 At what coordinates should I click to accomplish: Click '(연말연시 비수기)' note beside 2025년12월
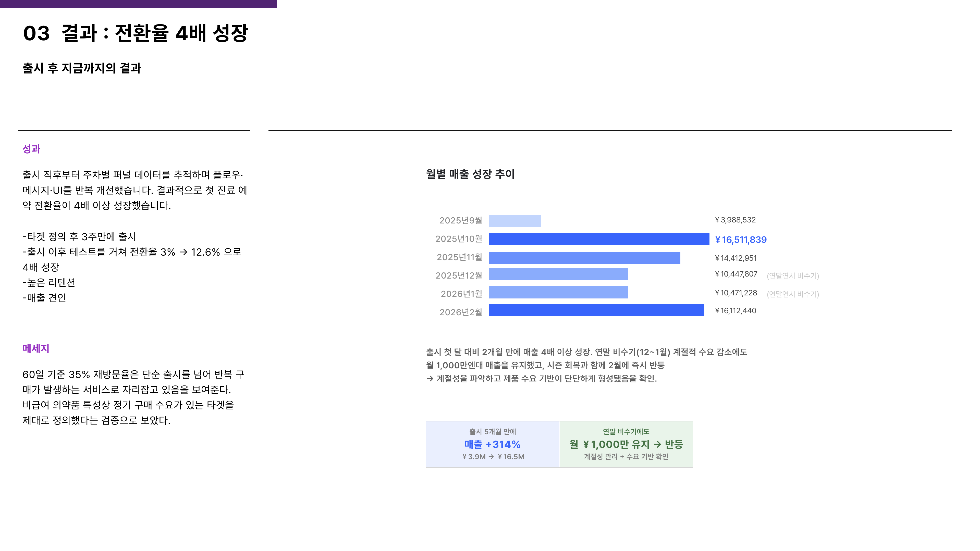793,276
